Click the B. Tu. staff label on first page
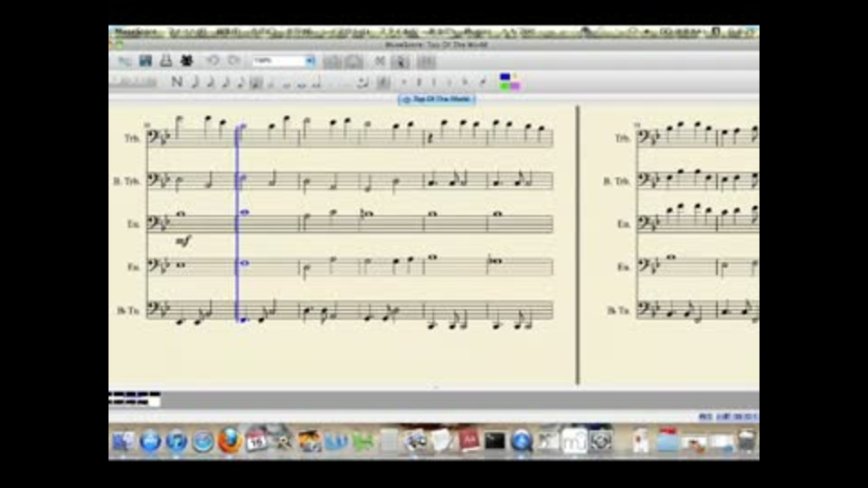This screenshot has height=488, width=868. (x=128, y=310)
